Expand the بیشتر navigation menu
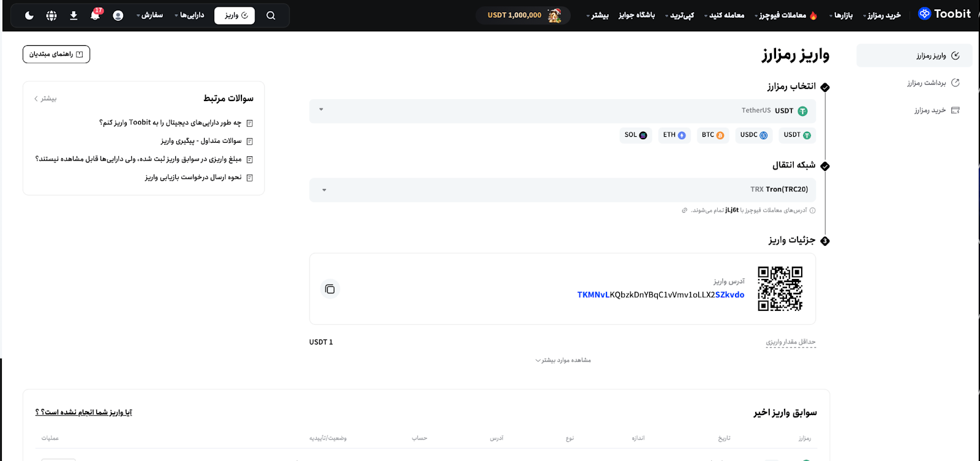Screen dimensions: 980x461 597,15
